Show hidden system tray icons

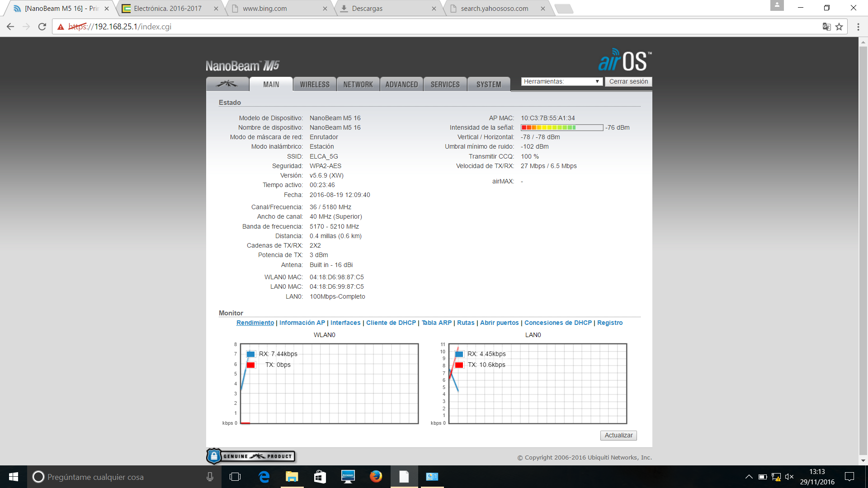(x=749, y=477)
